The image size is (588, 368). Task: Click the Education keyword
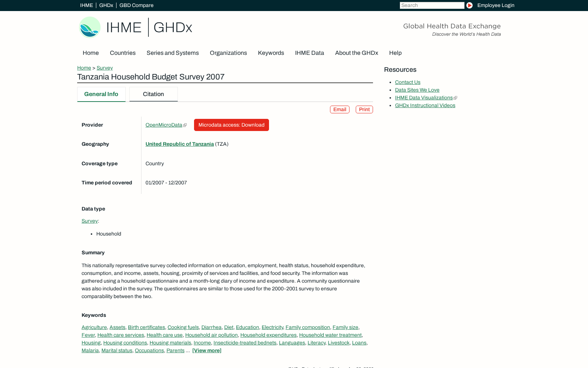247,327
